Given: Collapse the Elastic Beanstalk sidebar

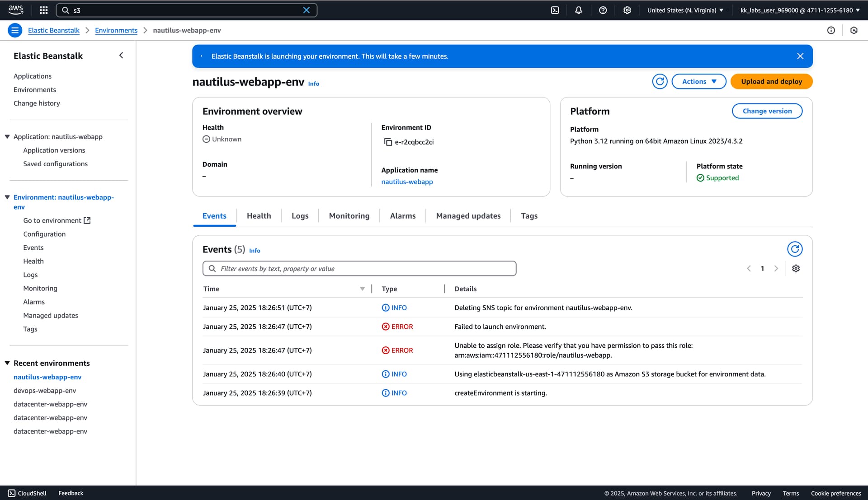Looking at the screenshot, I should (121, 56).
